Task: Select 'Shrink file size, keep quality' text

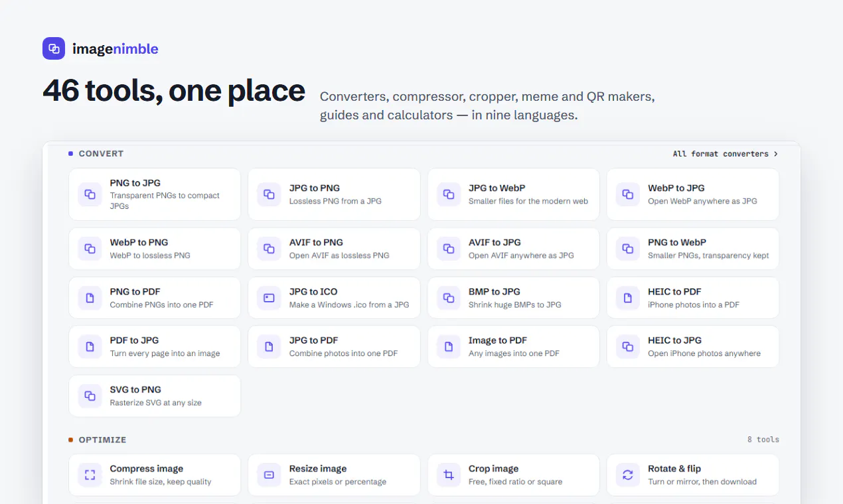Action: (x=161, y=482)
